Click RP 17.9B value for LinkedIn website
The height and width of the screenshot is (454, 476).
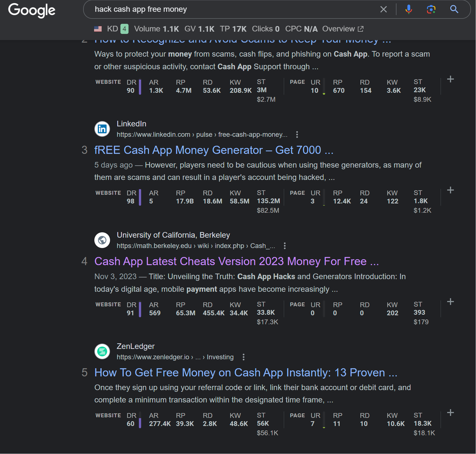[185, 201]
